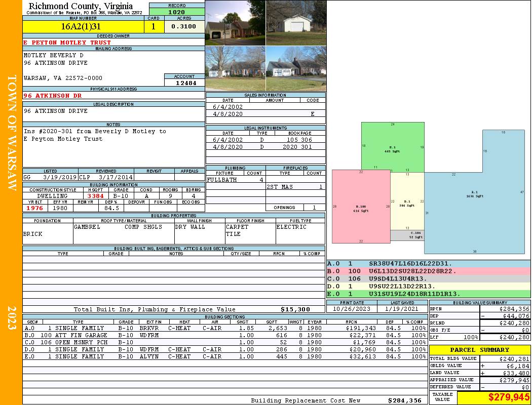532x405 pixels.
Task: Select ALVYN exterior finish for section E.0
Action: coord(148,356)
